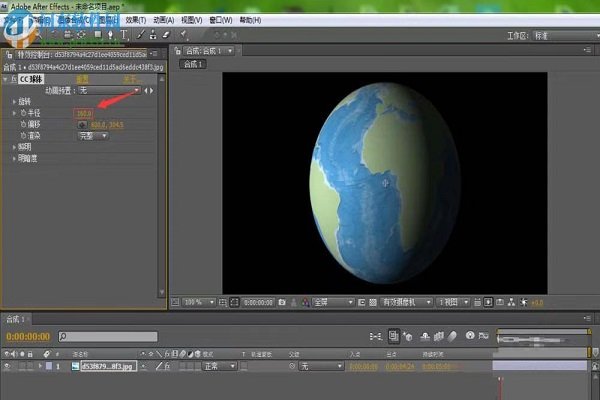Viewport: 600px width, 400px height.
Task: Open the 窗口(W) menu
Action: (x=221, y=20)
